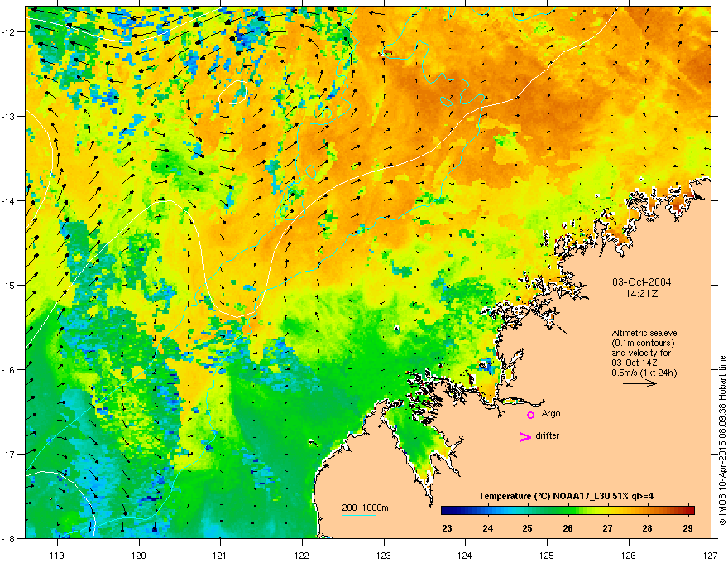The width and height of the screenshot is (728, 563).
Task: Click the longitude label 126
Action: tap(629, 555)
